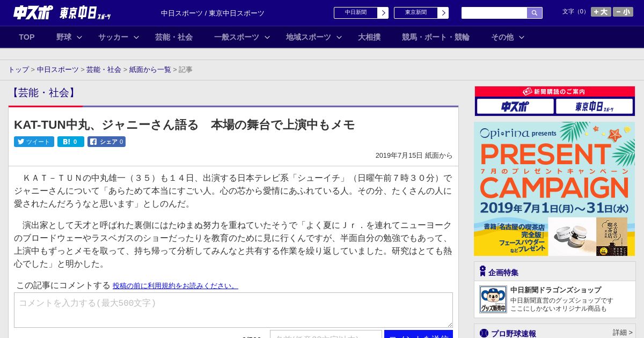Increase text size with 大 button

point(601,12)
